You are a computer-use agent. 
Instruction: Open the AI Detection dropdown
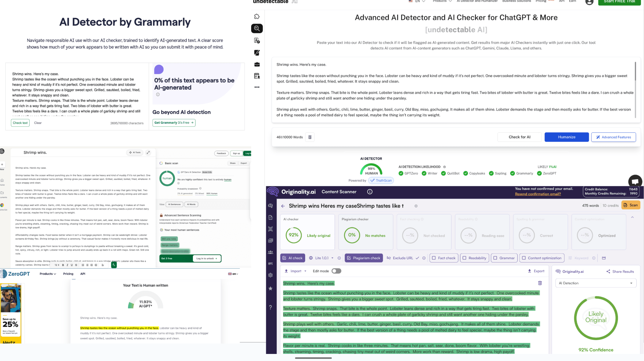coord(596,283)
